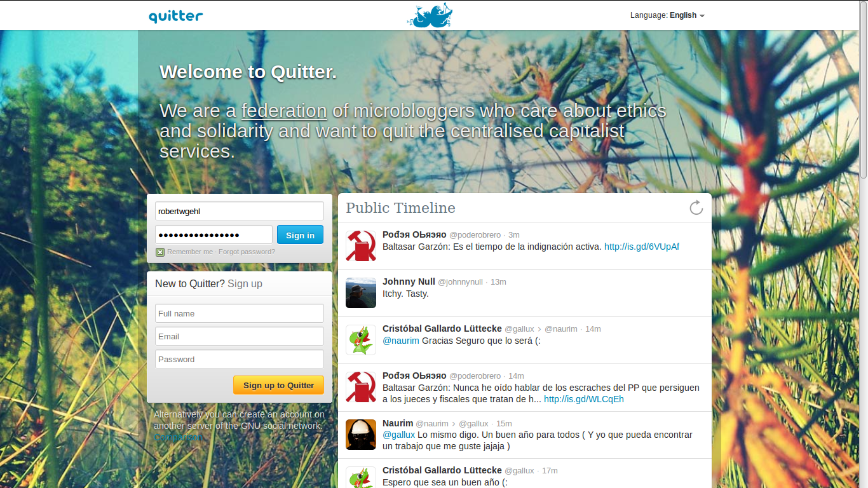The image size is (868, 488).
Task: Click the Email field
Action: point(240,336)
